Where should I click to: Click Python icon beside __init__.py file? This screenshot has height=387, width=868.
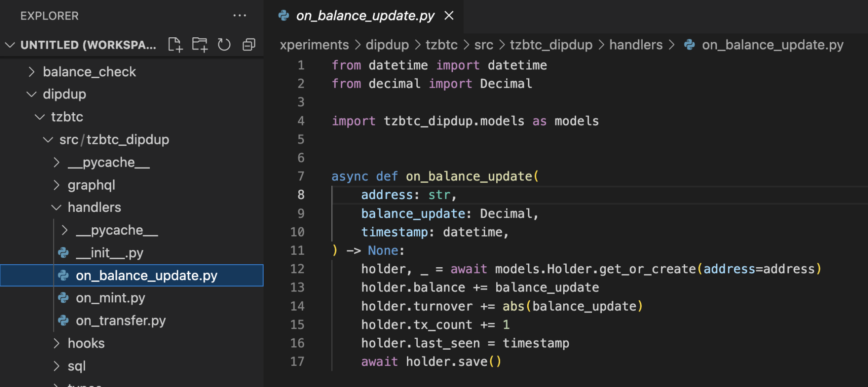(63, 253)
